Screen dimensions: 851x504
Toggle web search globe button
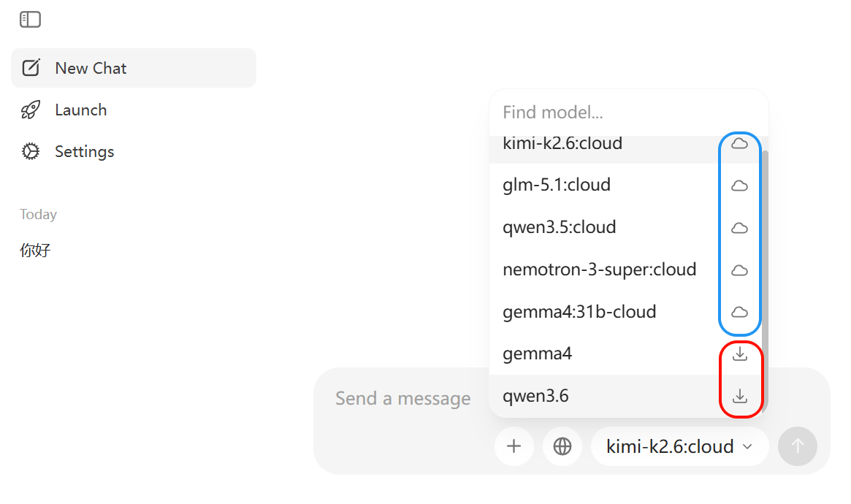click(x=562, y=446)
